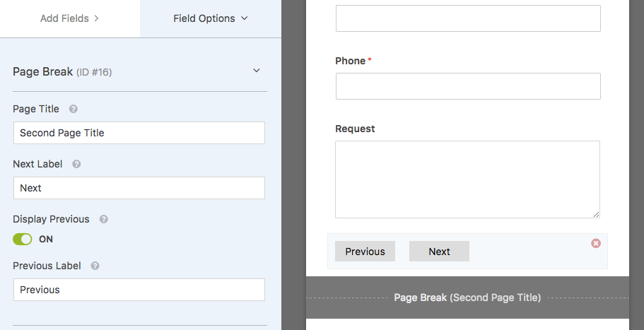Click the Previous button in form preview
This screenshot has width=644, height=330.
[365, 251]
